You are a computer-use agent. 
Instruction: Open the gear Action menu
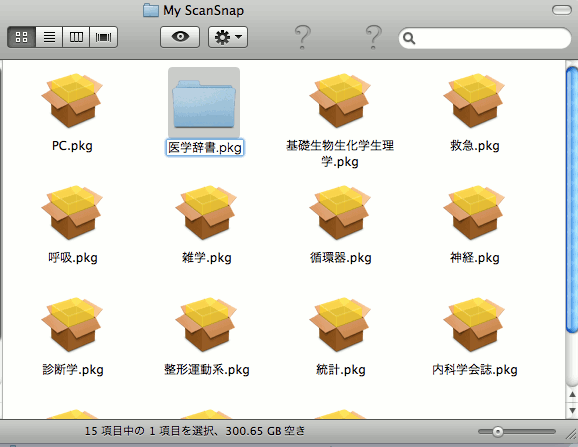click(x=228, y=37)
